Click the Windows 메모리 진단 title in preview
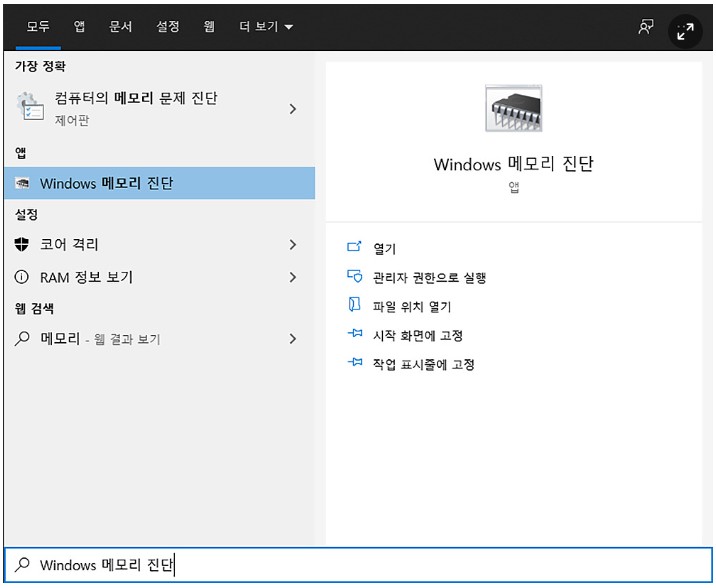The image size is (716, 588). click(x=514, y=163)
